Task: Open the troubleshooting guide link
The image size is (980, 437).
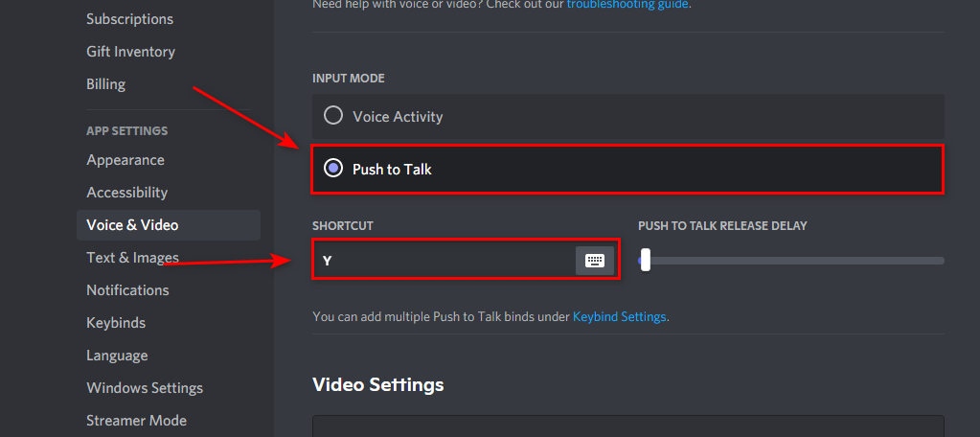Action: tap(627, 4)
